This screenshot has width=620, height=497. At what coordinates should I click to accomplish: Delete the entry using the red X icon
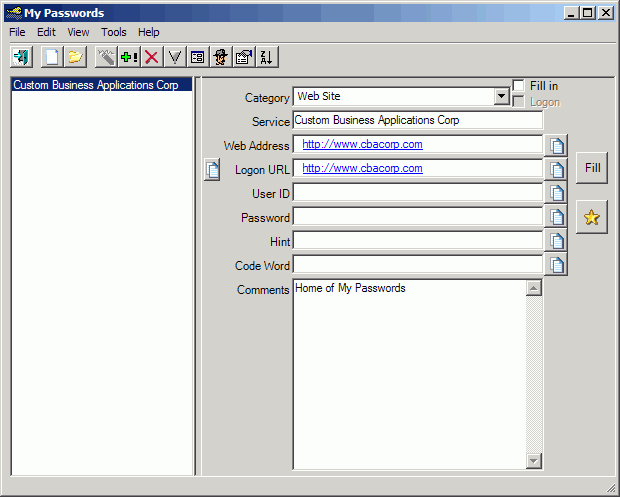(x=152, y=57)
